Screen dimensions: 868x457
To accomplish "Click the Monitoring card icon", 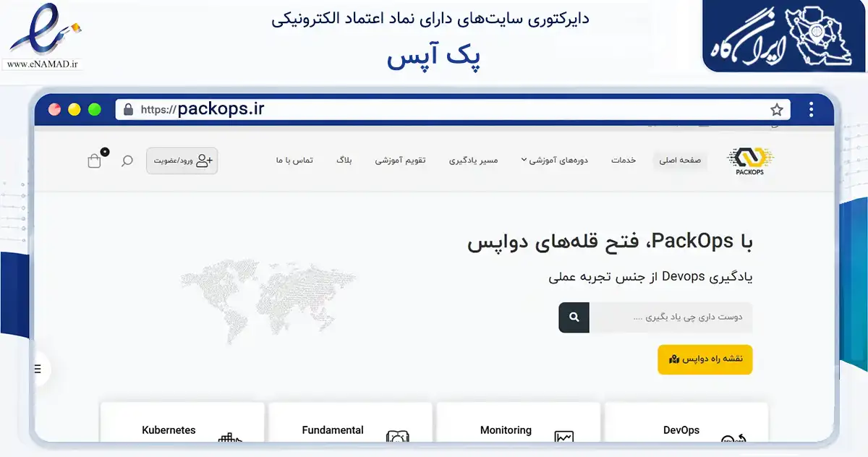I will click(x=564, y=437).
